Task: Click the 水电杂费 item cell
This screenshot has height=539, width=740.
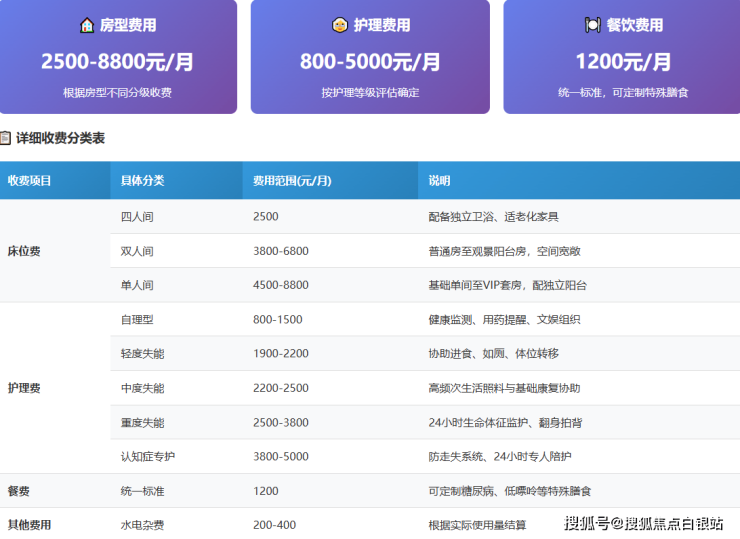Action: (x=142, y=525)
